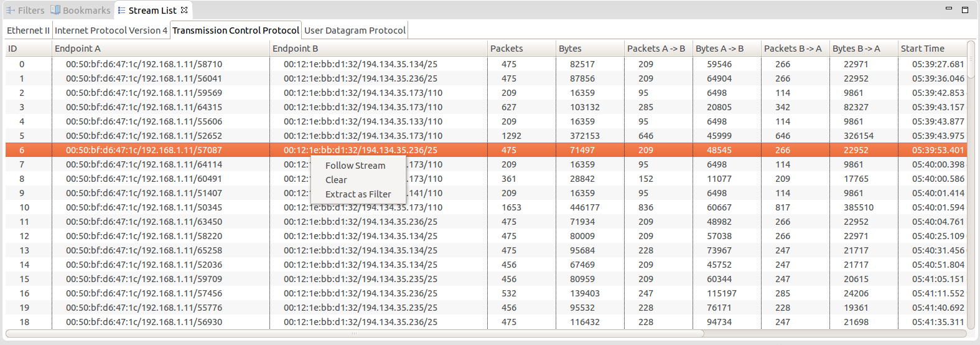Viewport: 980px width, 345px height.
Task: Sort by the ID column header
Action: (x=12, y=49)
